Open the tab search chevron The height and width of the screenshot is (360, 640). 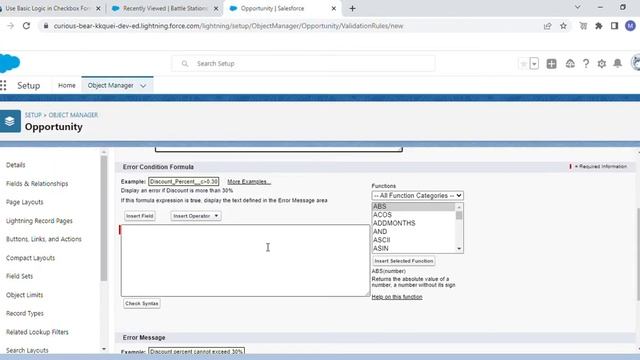tap(578, 7)
